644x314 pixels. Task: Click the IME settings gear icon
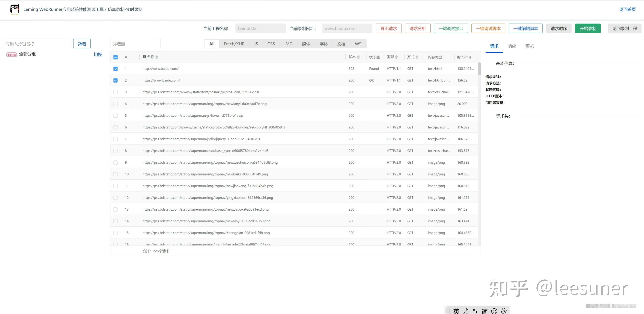(503, 311)
